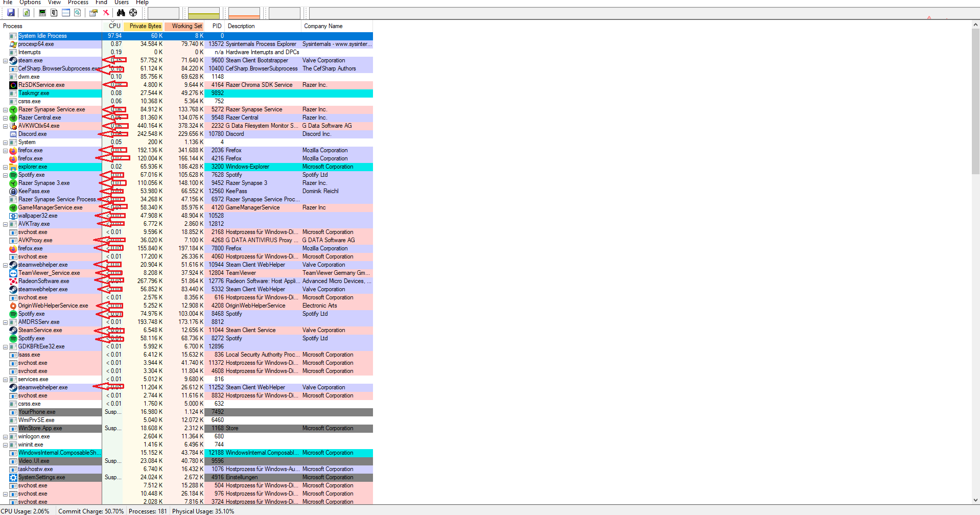Screen dimensions: 980x515
Task: Open System Information via graph icon
Action: tap(42, 13)
